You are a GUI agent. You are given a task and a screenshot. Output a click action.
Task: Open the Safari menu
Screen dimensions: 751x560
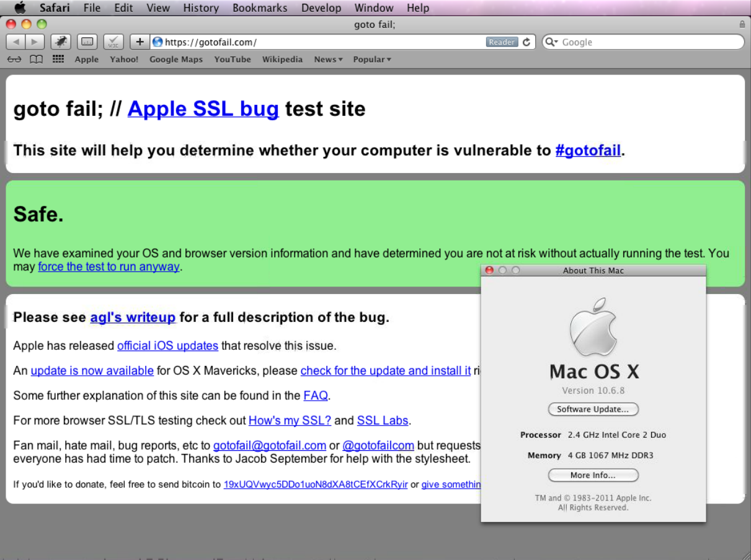pos(55,8)
